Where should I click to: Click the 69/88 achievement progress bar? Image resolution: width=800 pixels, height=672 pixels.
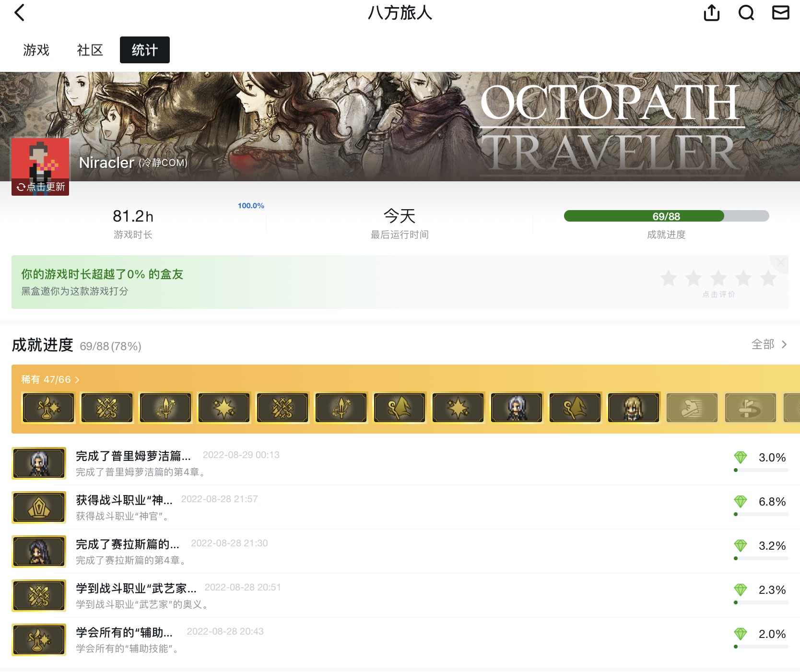(666, 216)
